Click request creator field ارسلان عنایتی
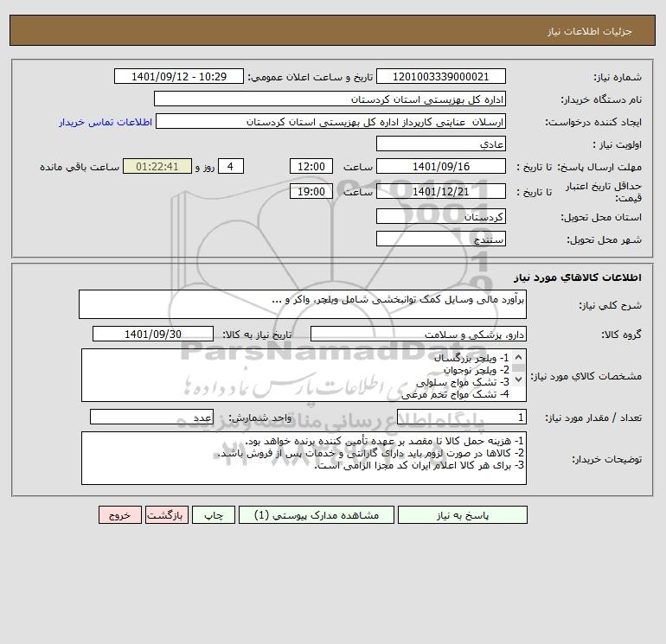This screenshot has width=666, height=644. coord(331,121)
